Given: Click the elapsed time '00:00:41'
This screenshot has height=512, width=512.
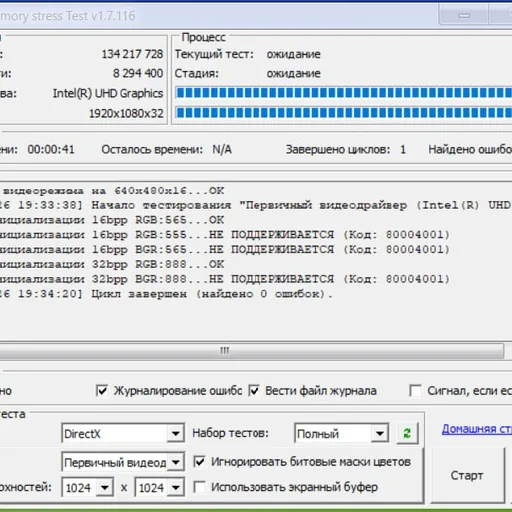Looking at the screenshot, I should 51,149.
